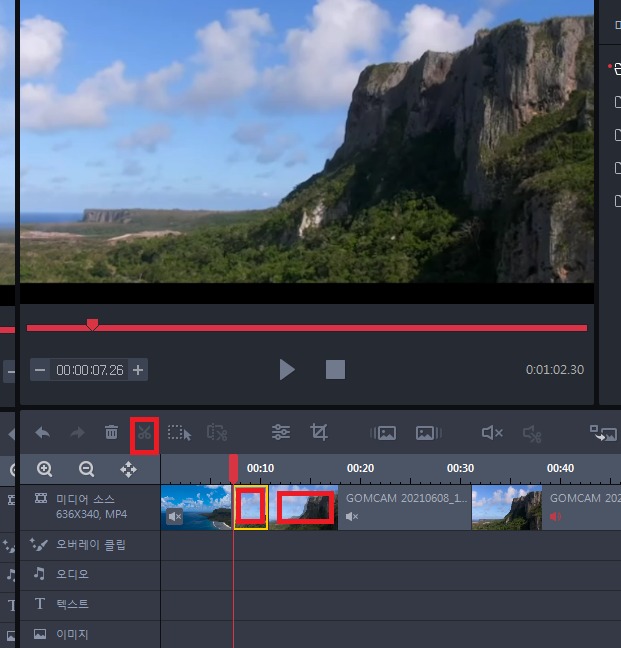621x648 pixels.
Task: Select the 미디어 소스 track header
Action: (x=90, y=507)
